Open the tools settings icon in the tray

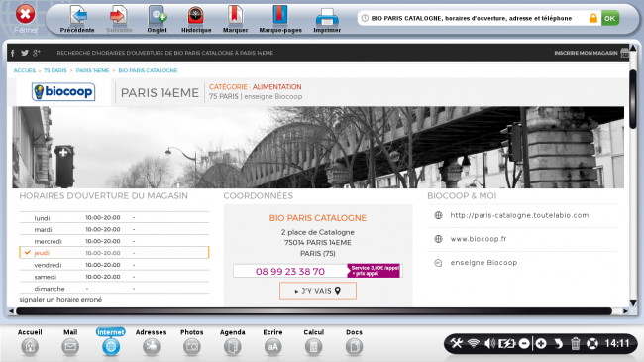click(x=457, y=343)
